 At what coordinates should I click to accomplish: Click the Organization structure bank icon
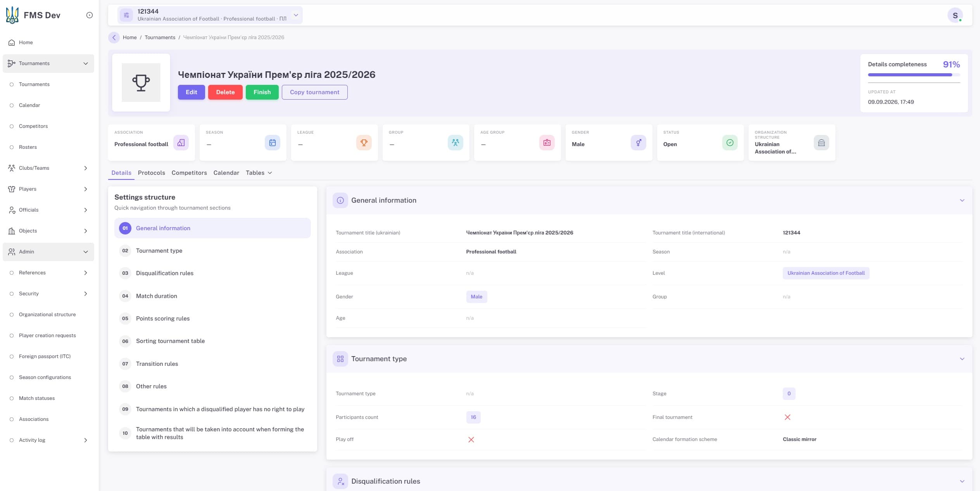tap(821, 143)
